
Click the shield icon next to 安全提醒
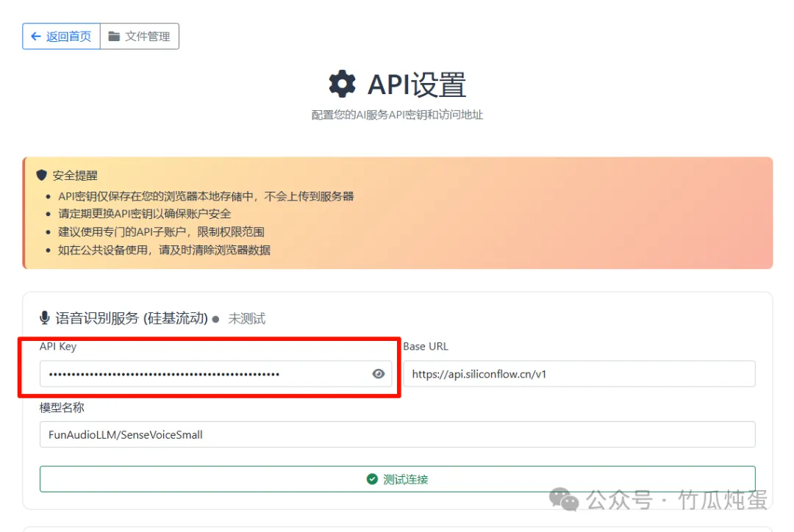pos(41,175)
